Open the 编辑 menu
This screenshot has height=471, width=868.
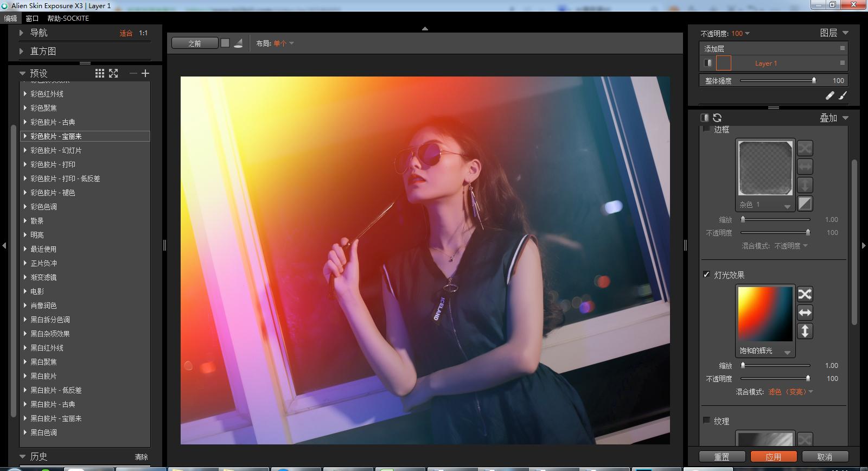tap(10, 18)
